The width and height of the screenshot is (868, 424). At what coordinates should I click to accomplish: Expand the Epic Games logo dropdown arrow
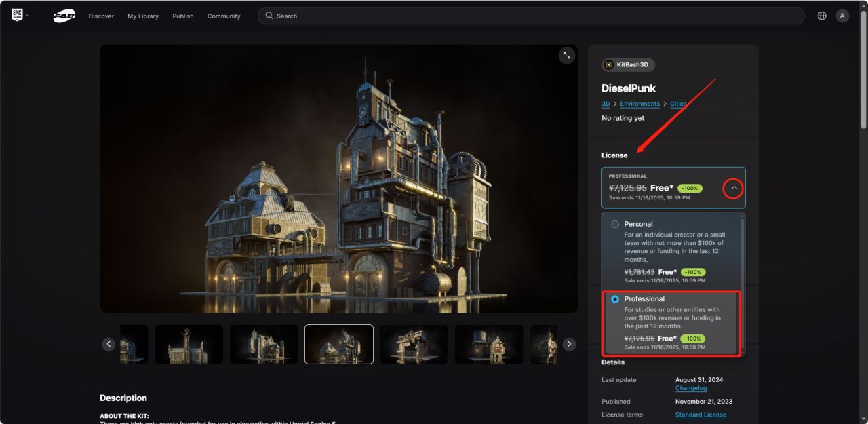[x=27, y=15]
